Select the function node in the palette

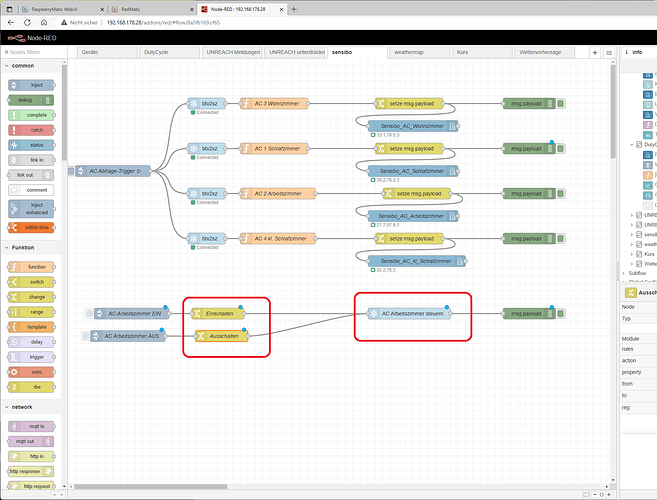point(36,267)
